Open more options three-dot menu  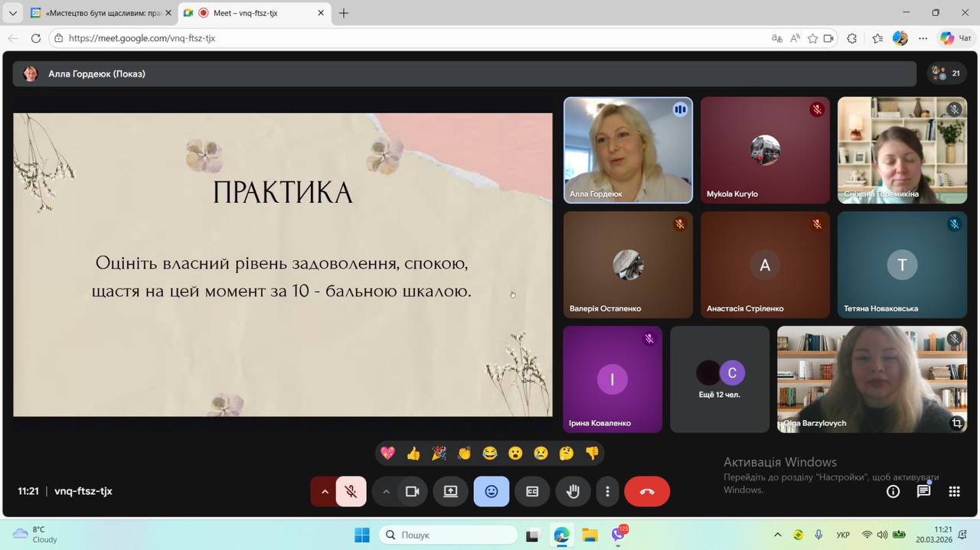[x=607, y=492]
